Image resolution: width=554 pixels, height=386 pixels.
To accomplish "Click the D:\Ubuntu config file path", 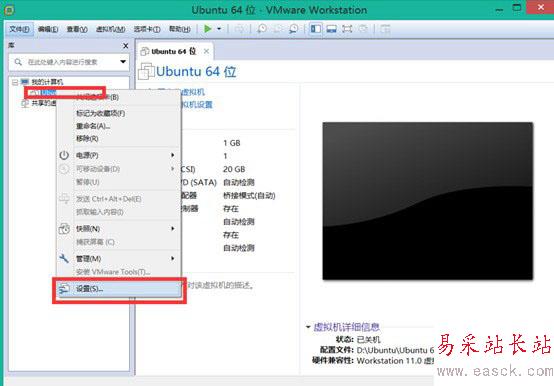I will click(x=395, y=350).
